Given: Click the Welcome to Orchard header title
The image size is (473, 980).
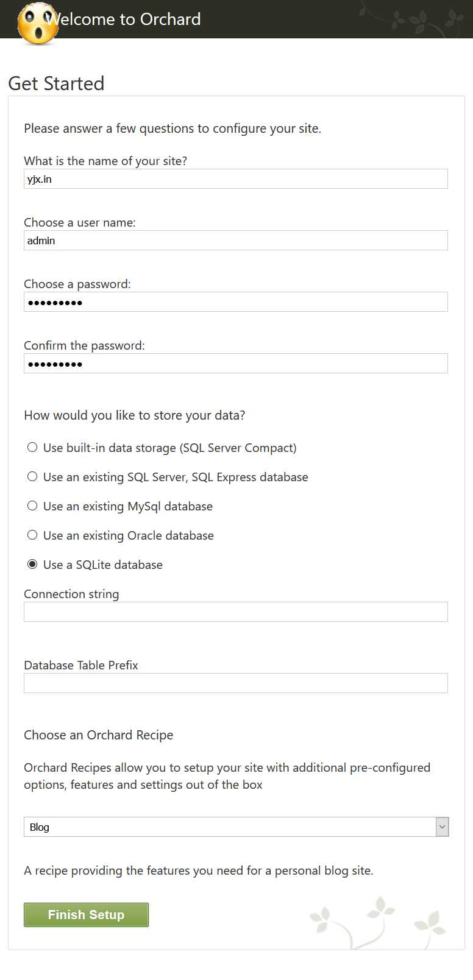Looking at the screenshot, I should (x=124, y=19).
